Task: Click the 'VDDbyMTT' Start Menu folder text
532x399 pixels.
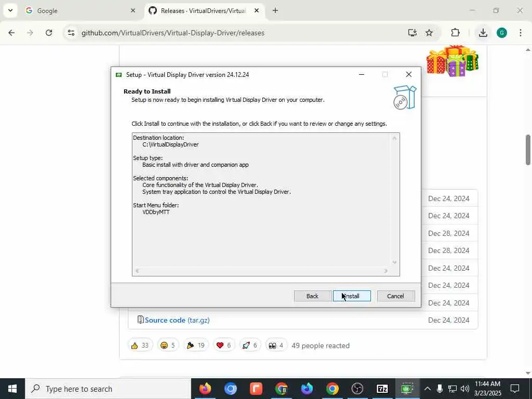Action: [156, 212]
